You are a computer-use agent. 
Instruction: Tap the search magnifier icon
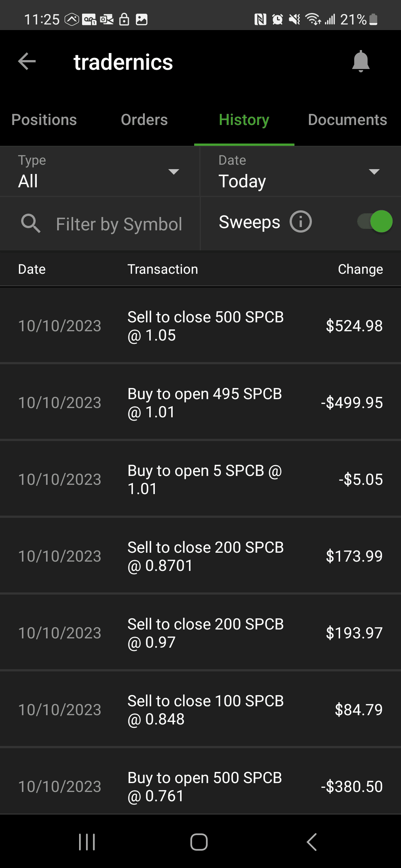(30, 224)
